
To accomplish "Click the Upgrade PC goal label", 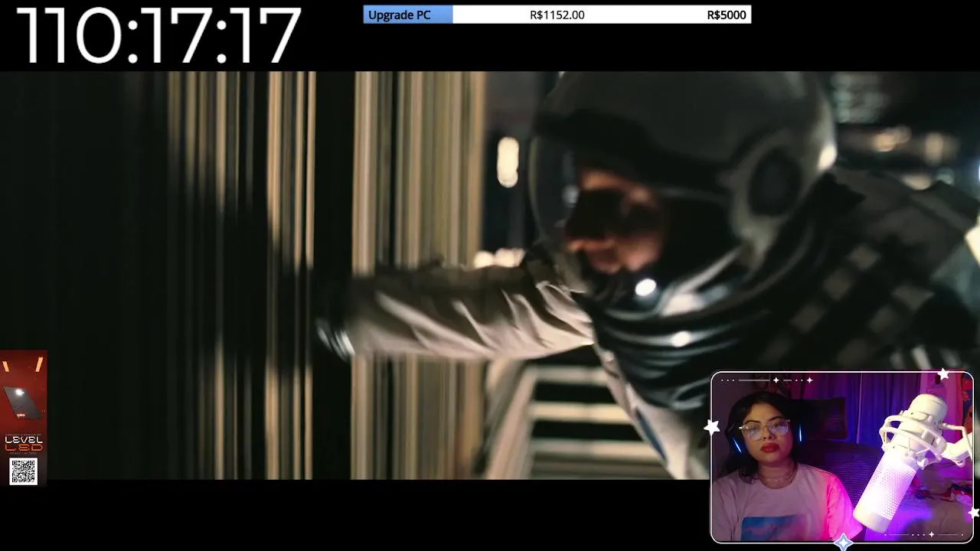I will (399, 15).
